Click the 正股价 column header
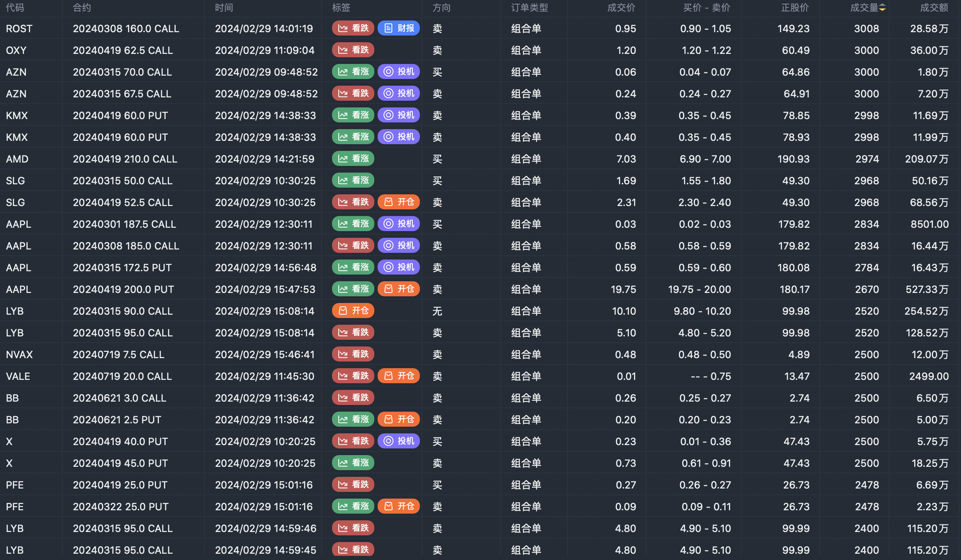961x560 pixels. coord(795,8)
